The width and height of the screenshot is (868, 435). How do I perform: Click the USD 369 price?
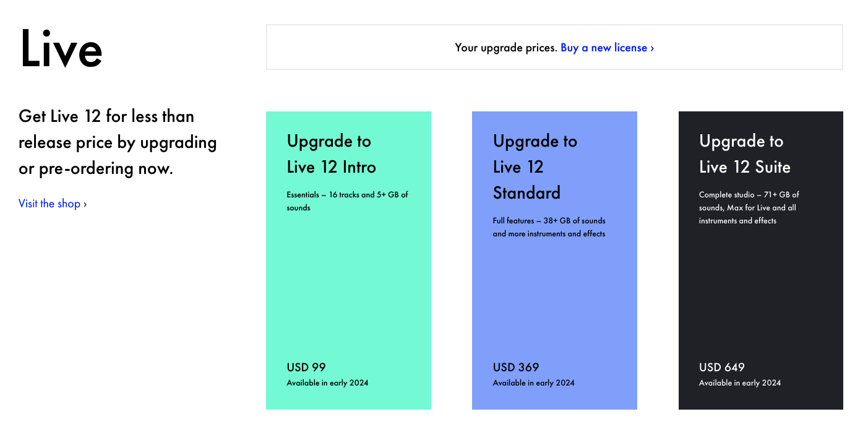coord(515,367)
